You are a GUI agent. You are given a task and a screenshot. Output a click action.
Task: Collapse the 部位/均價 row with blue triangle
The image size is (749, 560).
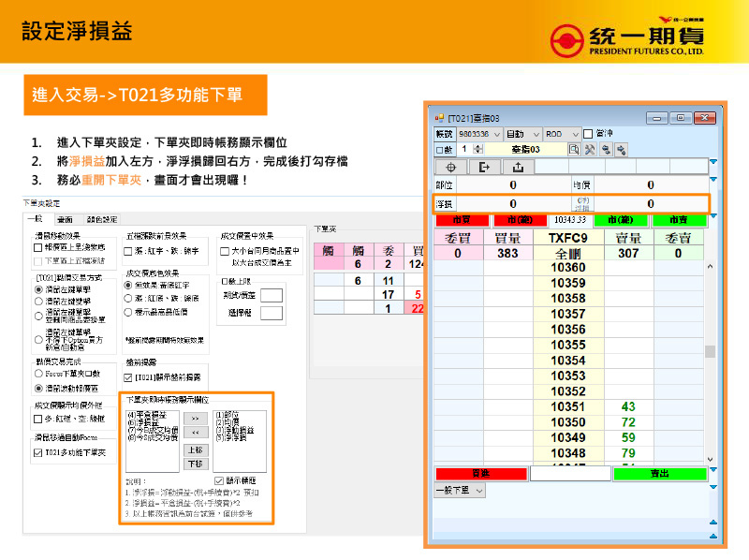(713, 179)
